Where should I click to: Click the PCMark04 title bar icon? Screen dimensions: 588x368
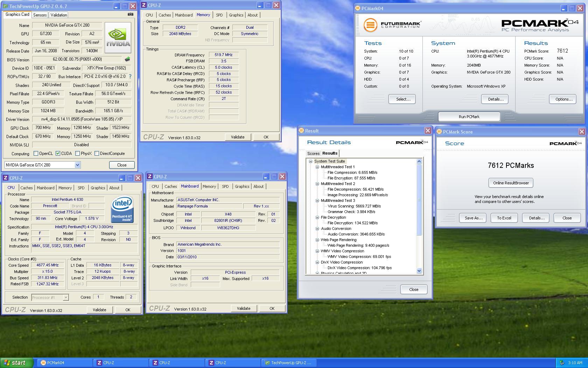pos(358,8)
